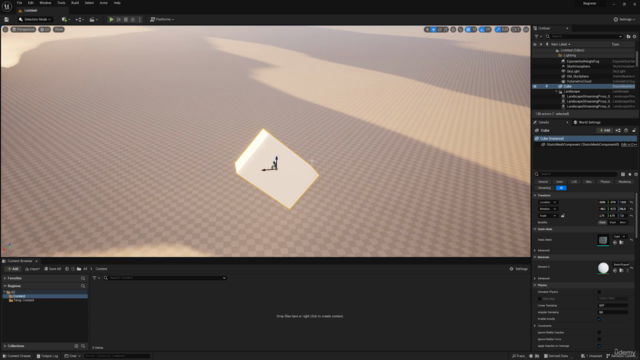The height and width of the screenshot is (360, 640).
Task: Reset Location to default arrow icon
Action: pyautogui.click(x=631, y=202)
